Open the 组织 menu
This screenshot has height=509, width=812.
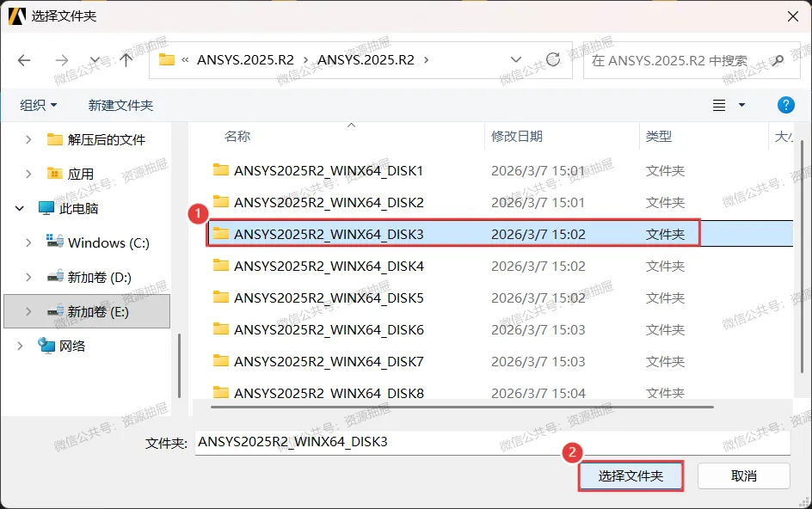pos(38,105)
